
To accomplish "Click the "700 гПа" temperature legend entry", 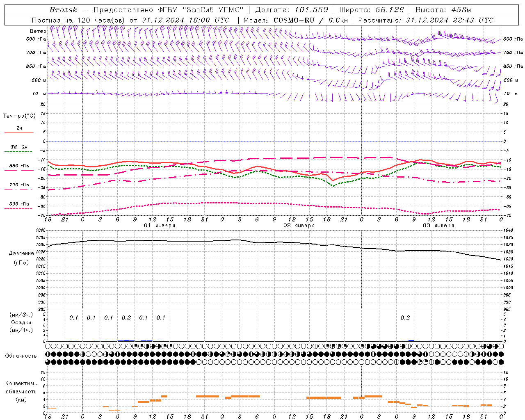I will [x=19, y=185].
